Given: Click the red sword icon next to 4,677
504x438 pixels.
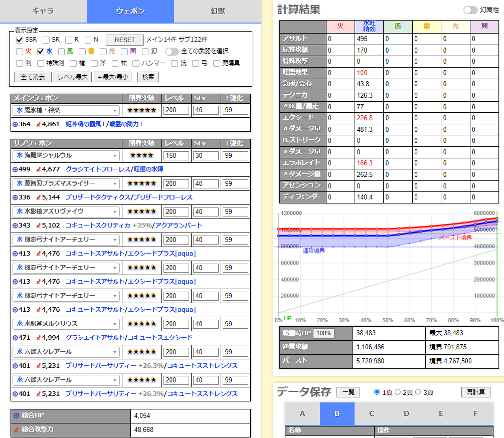Looking at the screenshot, I should pyautogui.click(x=38, y=169).
